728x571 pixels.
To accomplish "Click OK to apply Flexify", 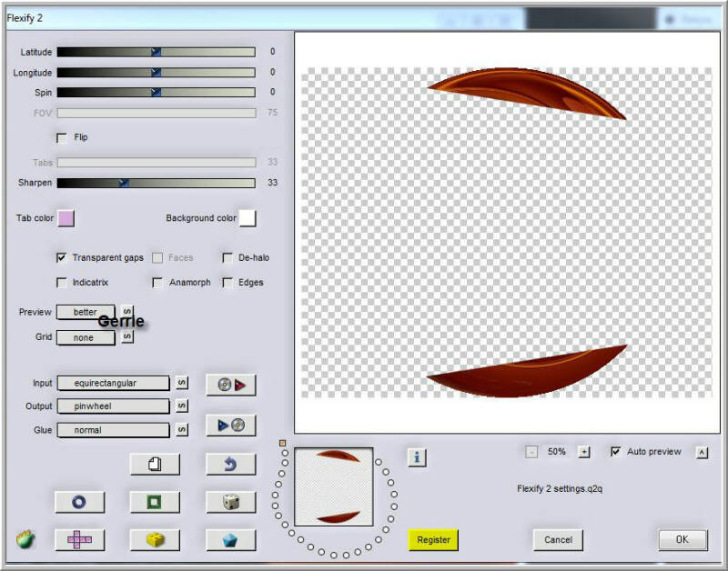I will coord(683,539).
